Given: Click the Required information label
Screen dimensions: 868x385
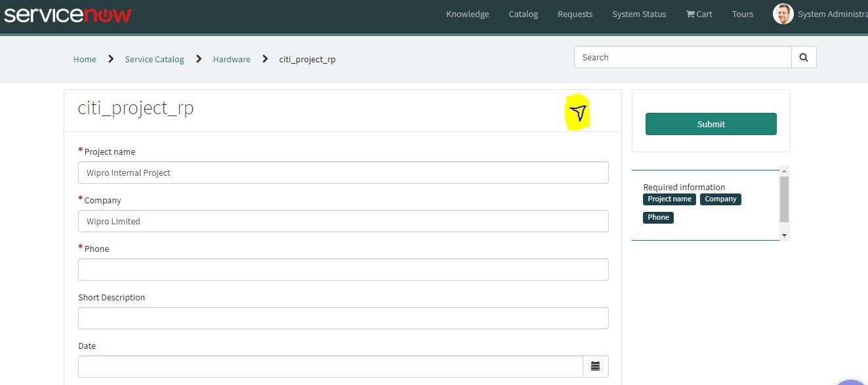Looking at the screenshot, I should (x=684, y=187).
